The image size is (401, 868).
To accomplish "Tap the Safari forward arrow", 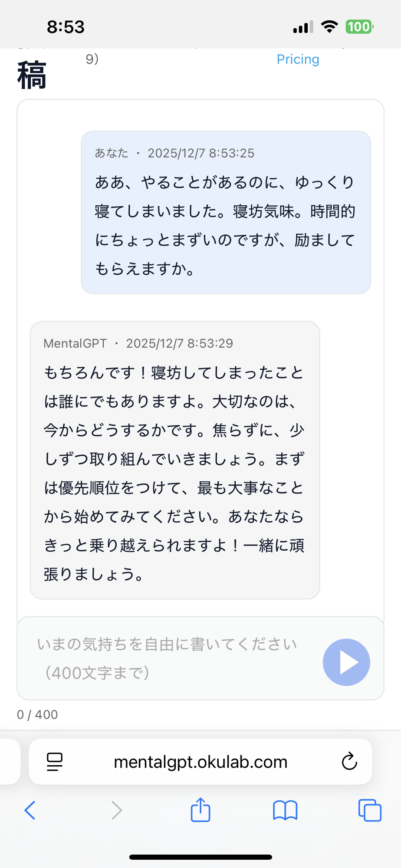I will (x=116, y=810).
